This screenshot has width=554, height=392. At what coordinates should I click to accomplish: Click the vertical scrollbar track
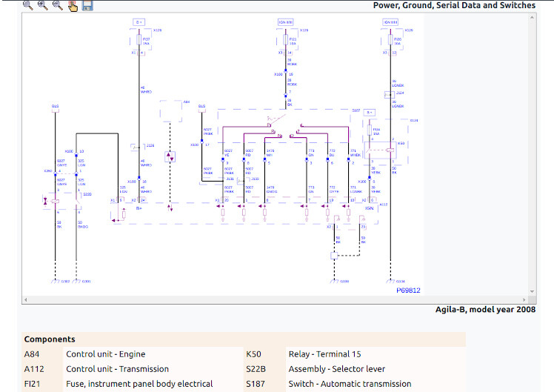532,154
